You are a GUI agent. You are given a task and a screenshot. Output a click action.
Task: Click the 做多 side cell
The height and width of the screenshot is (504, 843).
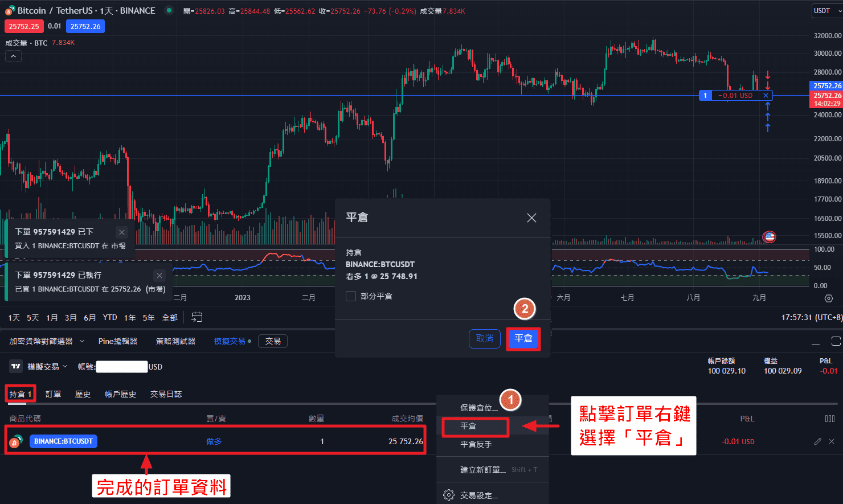[214, 441]
